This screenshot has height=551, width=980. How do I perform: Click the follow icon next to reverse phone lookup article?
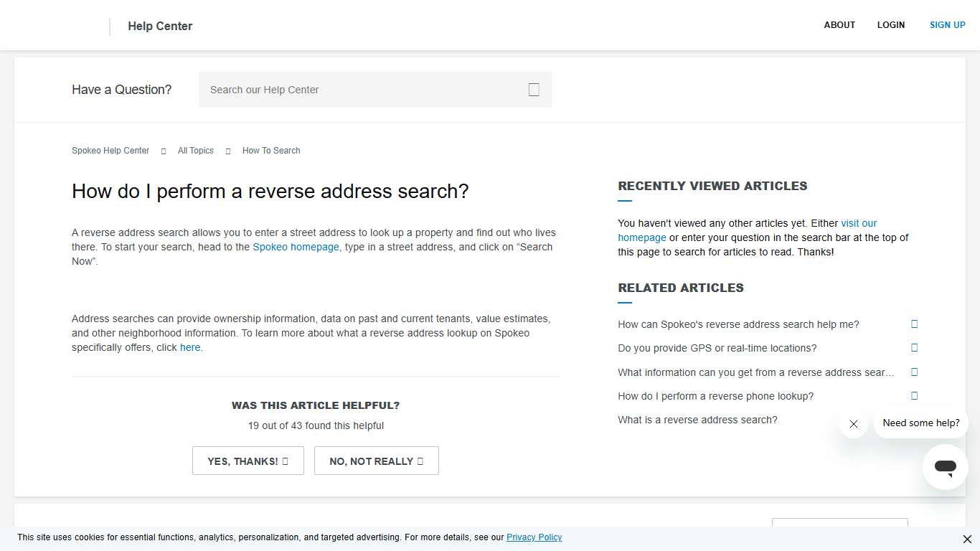(x=914, y=395)
